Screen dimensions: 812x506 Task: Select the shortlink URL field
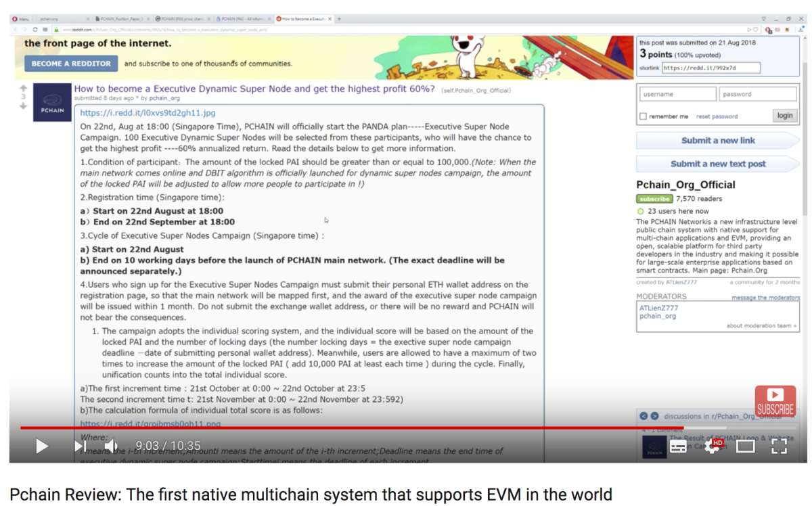[x=710, y=68]
